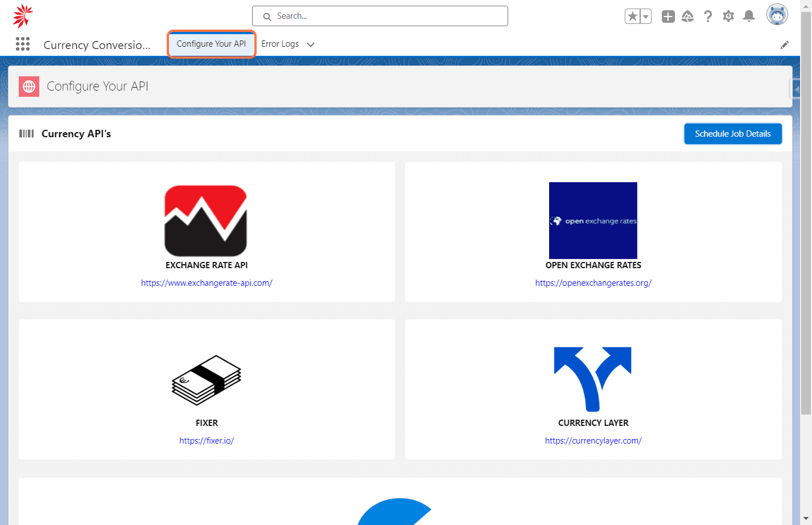Open the Notifications bell
Viewport: 812px width, 525px height.
[x=749, y=17]
